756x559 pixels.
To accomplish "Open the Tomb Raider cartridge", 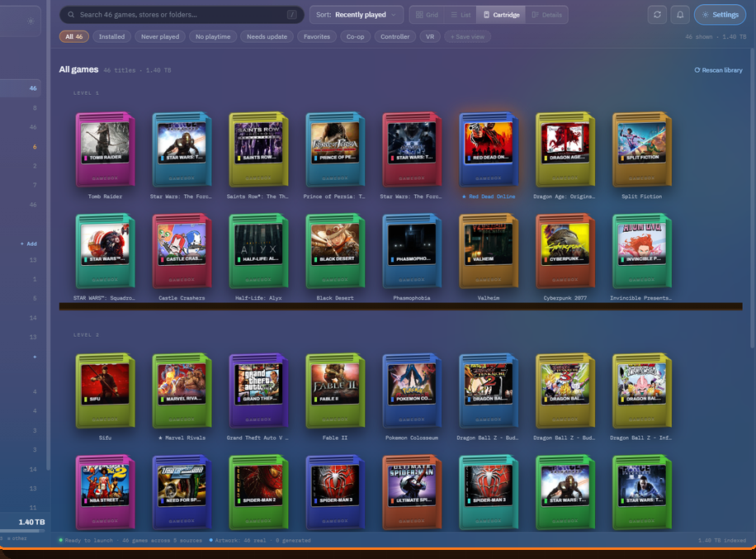I will pos(105,149).
